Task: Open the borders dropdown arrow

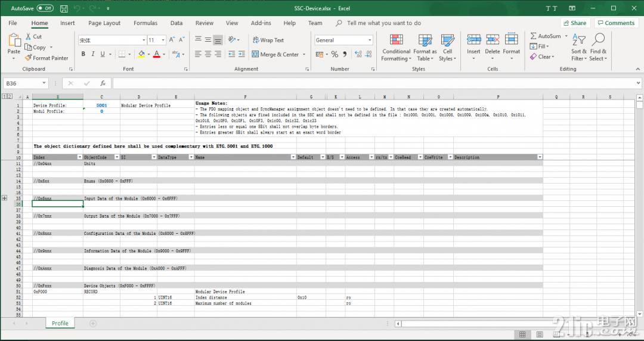Action: [x=129, y=54]
